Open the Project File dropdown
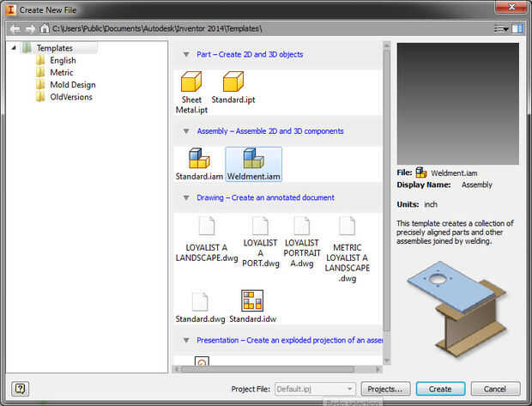 (x=315, y=389)
